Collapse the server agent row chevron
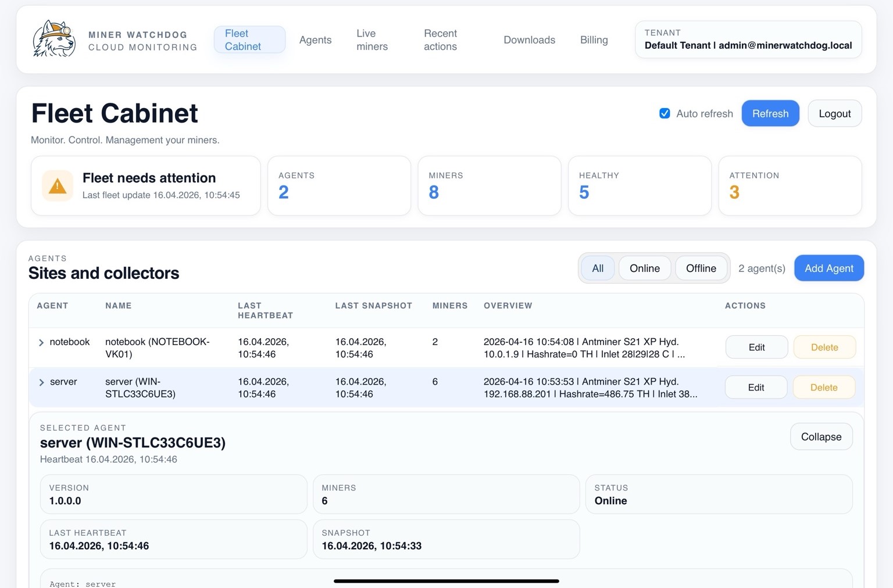This screenshot has width=893, height=588. pyautogui.click(x=41, y=382)
